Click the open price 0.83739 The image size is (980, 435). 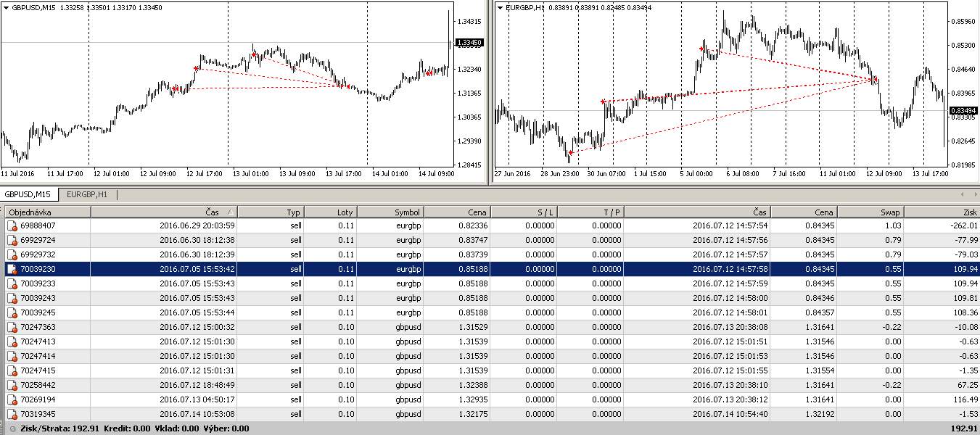(x=474, y=254)
